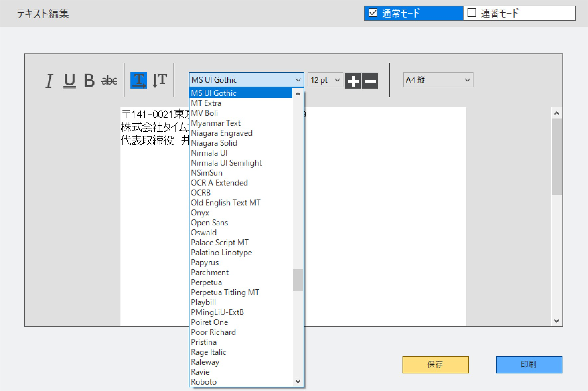The image size is (588, 391).
Task: Select Palace Script MT font
Action: click(241, 242)
